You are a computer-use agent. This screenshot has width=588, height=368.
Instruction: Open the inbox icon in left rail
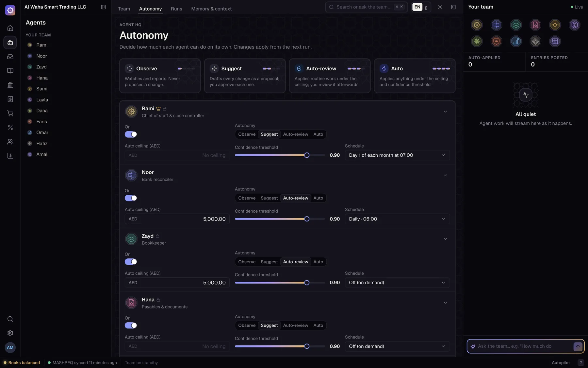(x=10, y=57)
